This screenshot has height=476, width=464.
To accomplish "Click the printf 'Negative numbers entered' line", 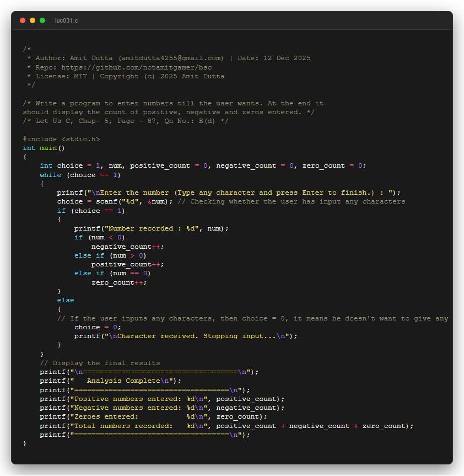I will click(x=162, y=408).
